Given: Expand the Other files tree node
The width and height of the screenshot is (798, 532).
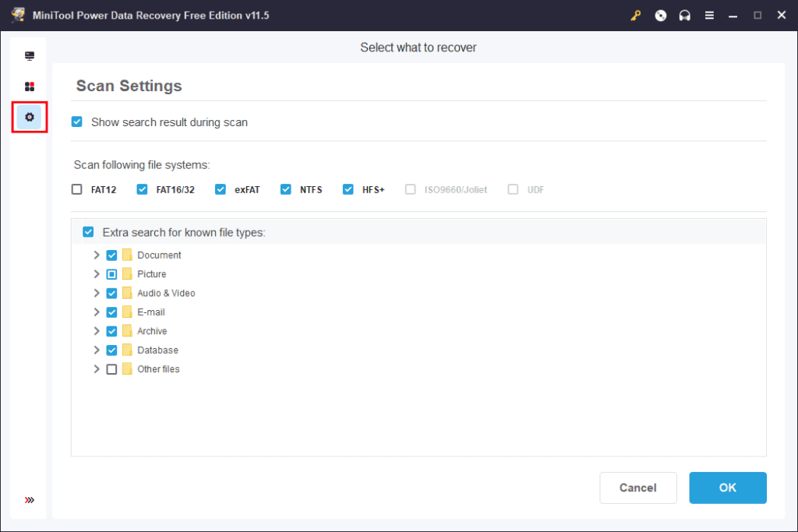Looking at the screenshot, I should point(96,368).
